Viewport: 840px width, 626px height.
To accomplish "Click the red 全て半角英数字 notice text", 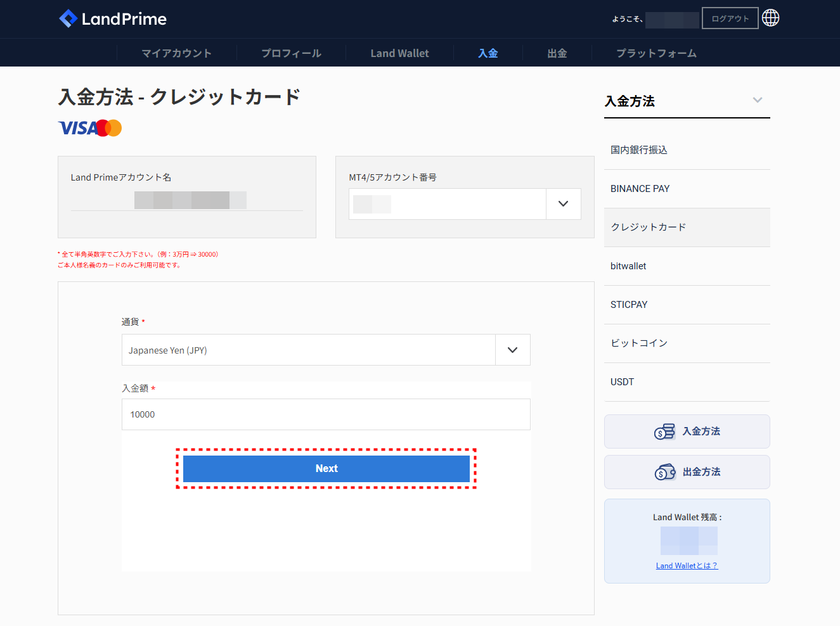I will pos(138,255).
